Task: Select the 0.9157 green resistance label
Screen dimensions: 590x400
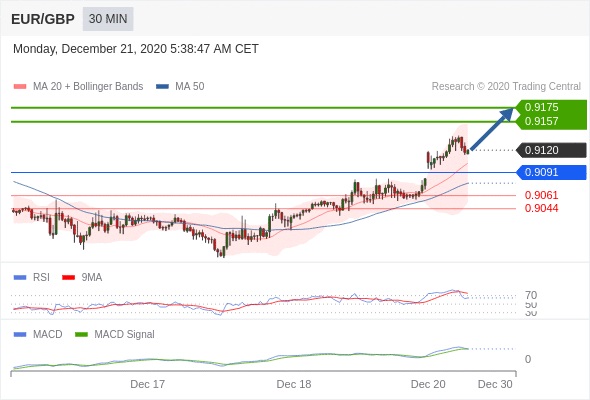Action: (x=541, y=121)
